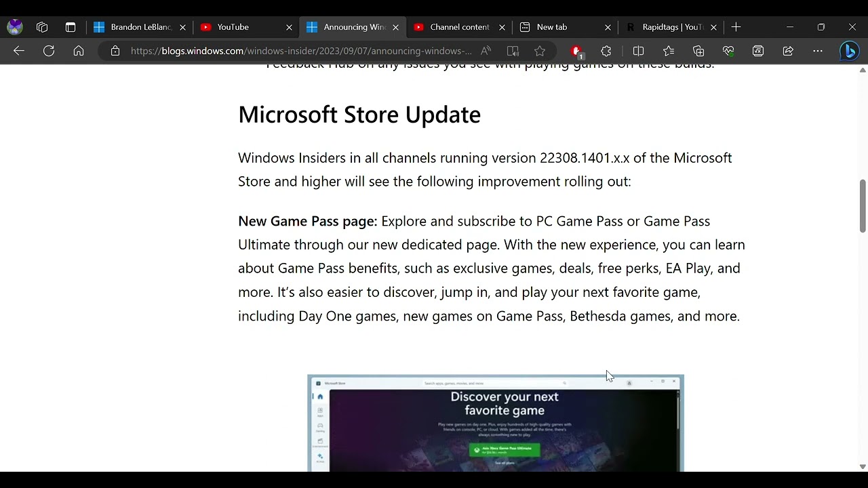Close the Brandon LeBlanc tab

click(182, 27)
